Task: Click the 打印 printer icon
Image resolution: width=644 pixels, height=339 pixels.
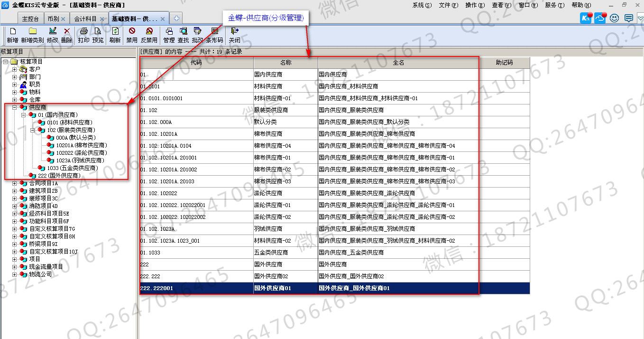Action: click(83, 32)
